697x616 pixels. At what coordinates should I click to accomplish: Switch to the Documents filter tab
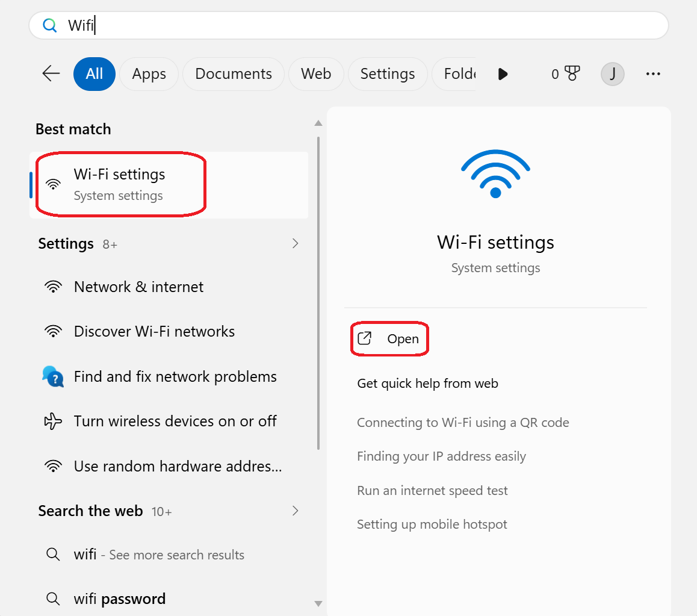pyautogui.click(x=234, y=74)
